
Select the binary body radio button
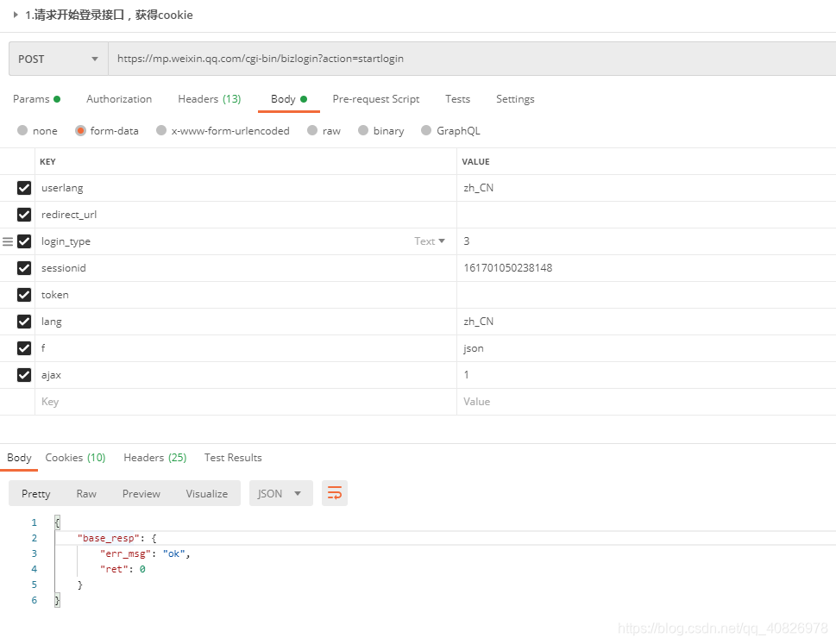(363, 130)
